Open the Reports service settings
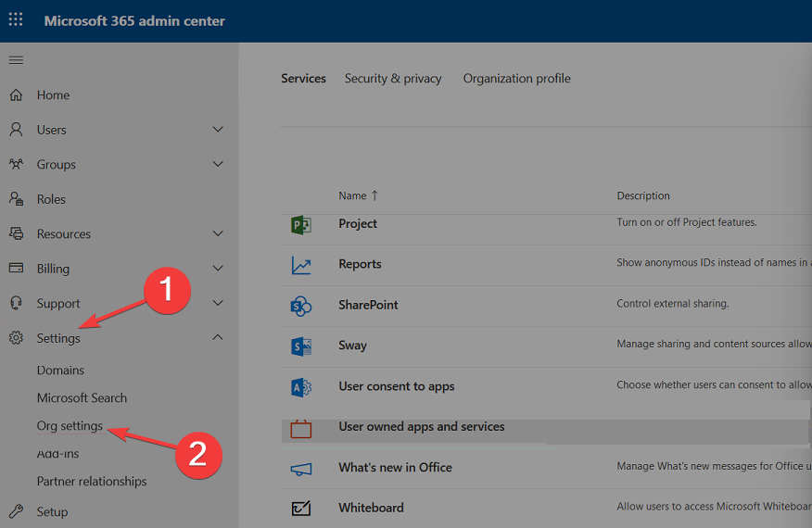 pyautogui.click(x=360, y=264)
